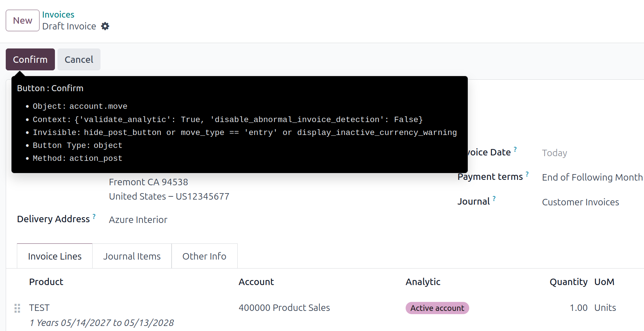
Task: Click the Journal field help question mark
Action: pos(494,199)
